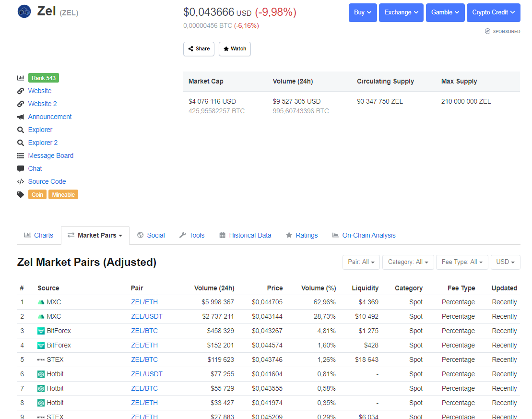Click the $4 076 116 USD market cap
This screenshot has width=532, height=419.
(212, 102)
